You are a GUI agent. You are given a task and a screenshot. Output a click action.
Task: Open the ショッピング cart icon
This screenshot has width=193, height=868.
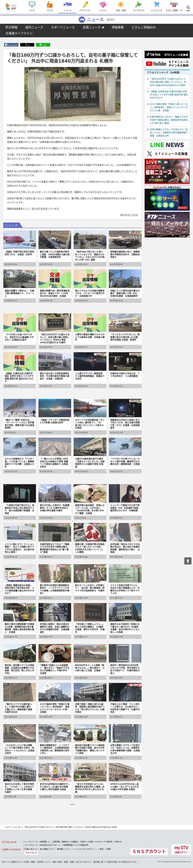156,6
